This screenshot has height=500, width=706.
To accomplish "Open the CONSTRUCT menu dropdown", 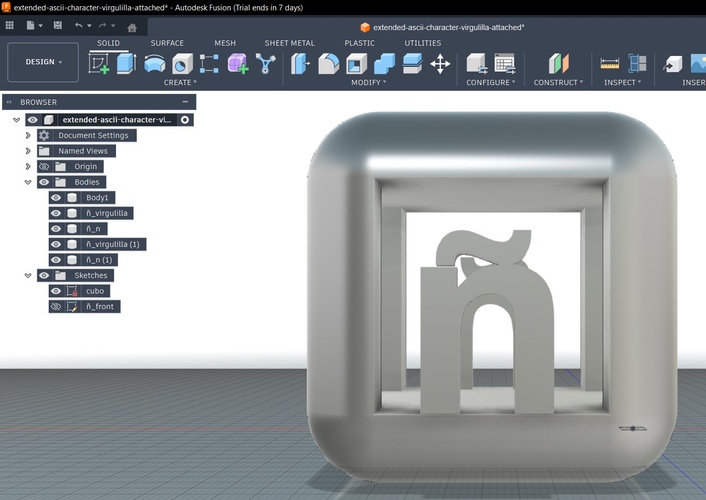I will 558,82.
